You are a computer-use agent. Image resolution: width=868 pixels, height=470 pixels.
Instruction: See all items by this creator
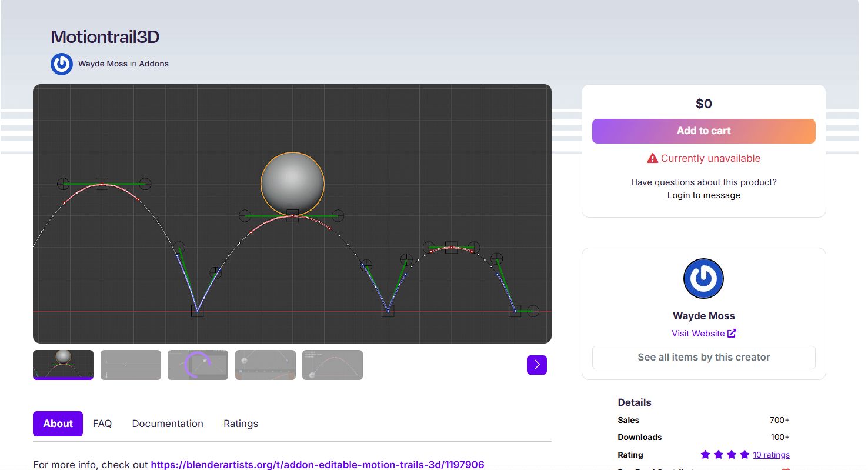click(x=704, y=358)
